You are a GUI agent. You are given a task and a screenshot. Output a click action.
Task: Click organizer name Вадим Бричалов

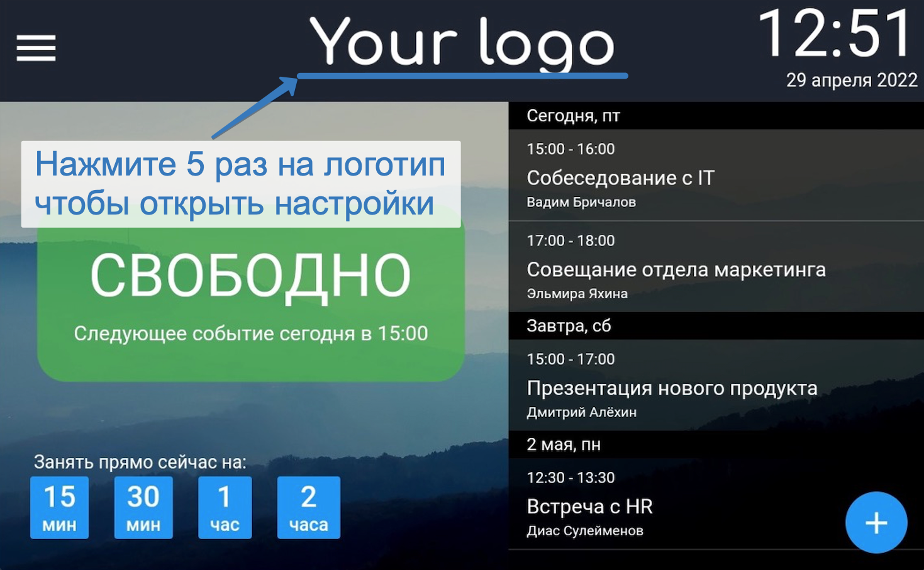tap(581, 203)
